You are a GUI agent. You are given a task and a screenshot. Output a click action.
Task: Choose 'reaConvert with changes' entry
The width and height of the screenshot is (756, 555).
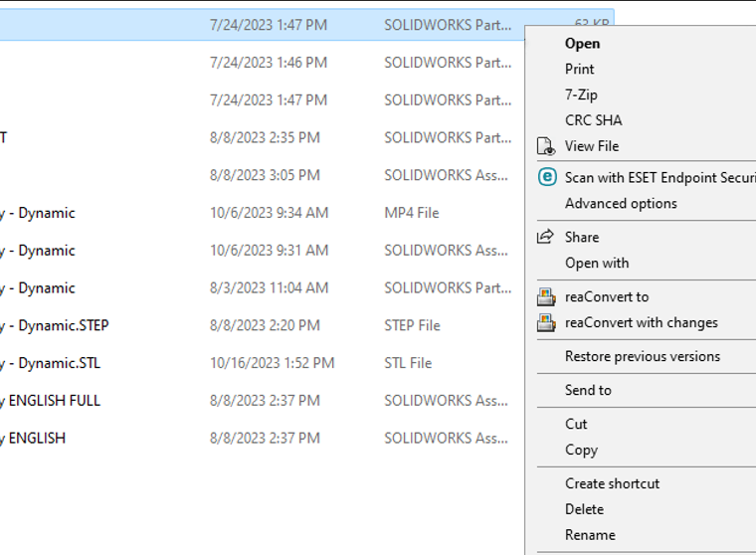click(x=642, y=322)
